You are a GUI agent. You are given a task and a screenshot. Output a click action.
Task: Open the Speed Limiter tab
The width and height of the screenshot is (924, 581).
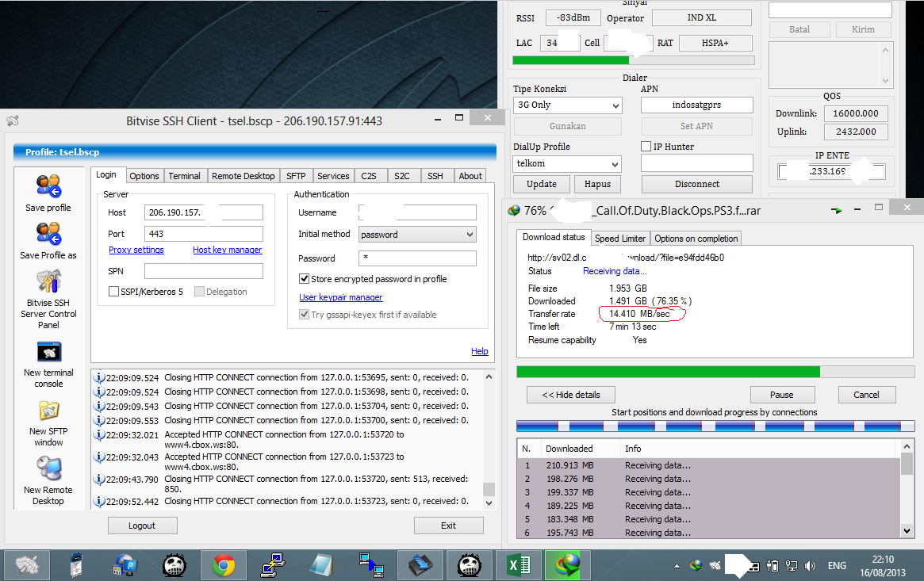[620, 239]
